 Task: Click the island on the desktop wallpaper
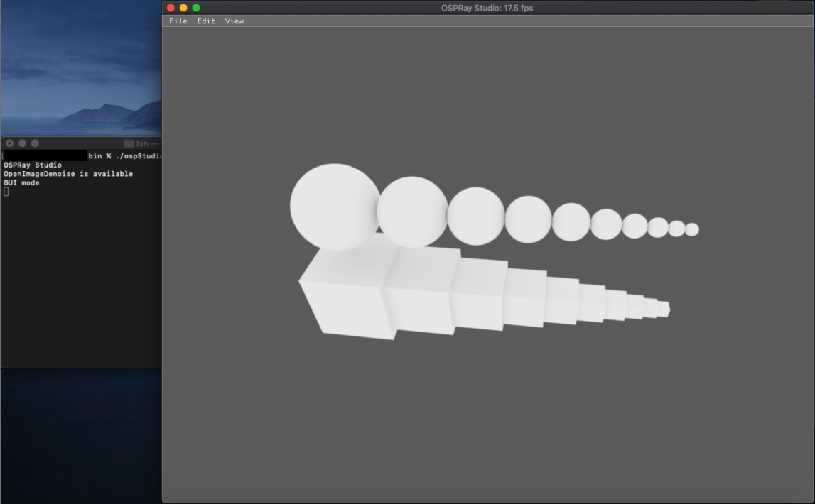click(107, 115)
